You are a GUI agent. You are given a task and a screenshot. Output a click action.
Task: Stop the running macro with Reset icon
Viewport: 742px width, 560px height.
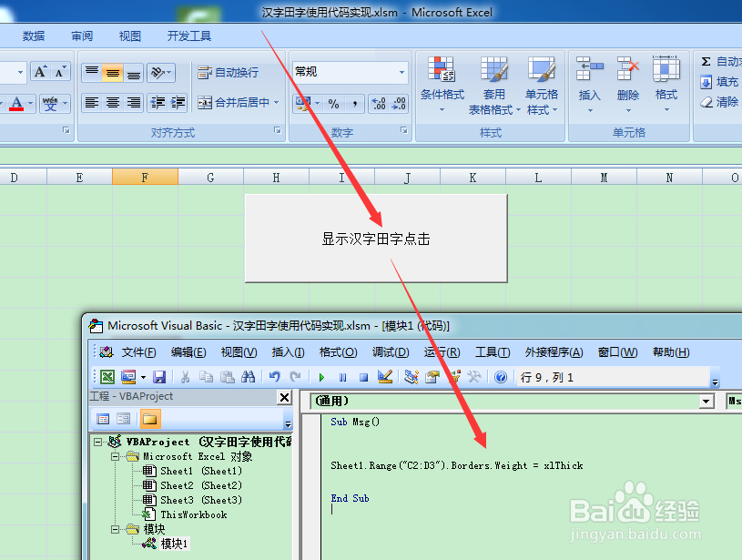point(361,376)
